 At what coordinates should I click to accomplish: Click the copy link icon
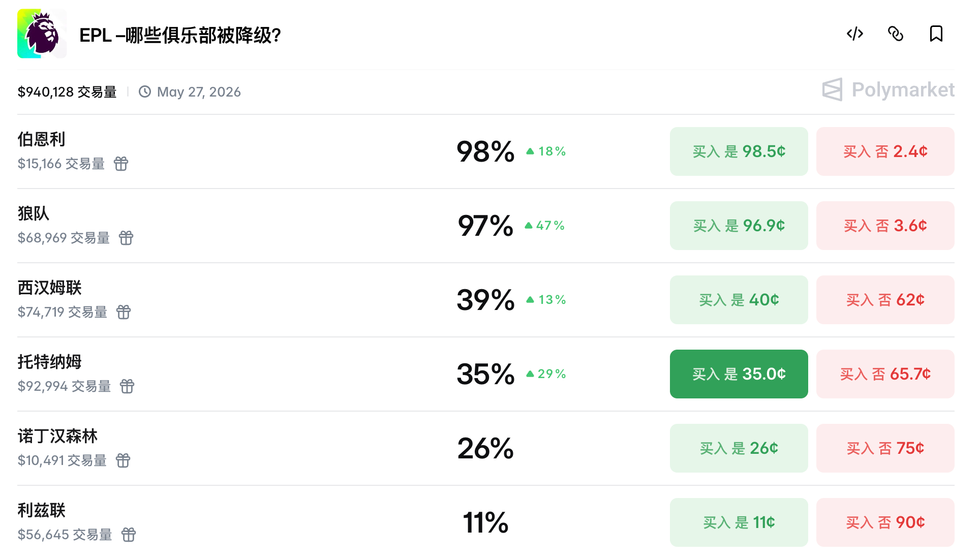pyautogui.click(x=896, y=34)
